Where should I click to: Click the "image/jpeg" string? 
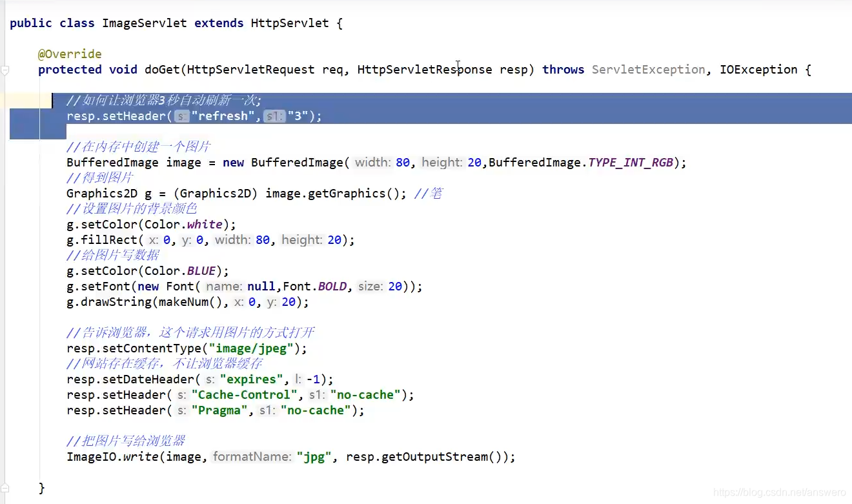(251, 348)
